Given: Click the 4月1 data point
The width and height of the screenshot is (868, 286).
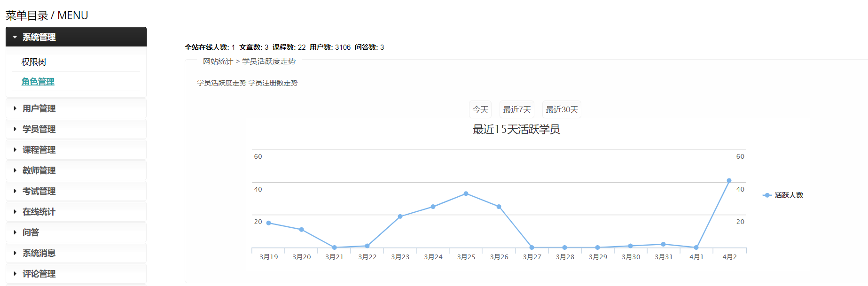Looking at the screenshot, I should [696, 247].
